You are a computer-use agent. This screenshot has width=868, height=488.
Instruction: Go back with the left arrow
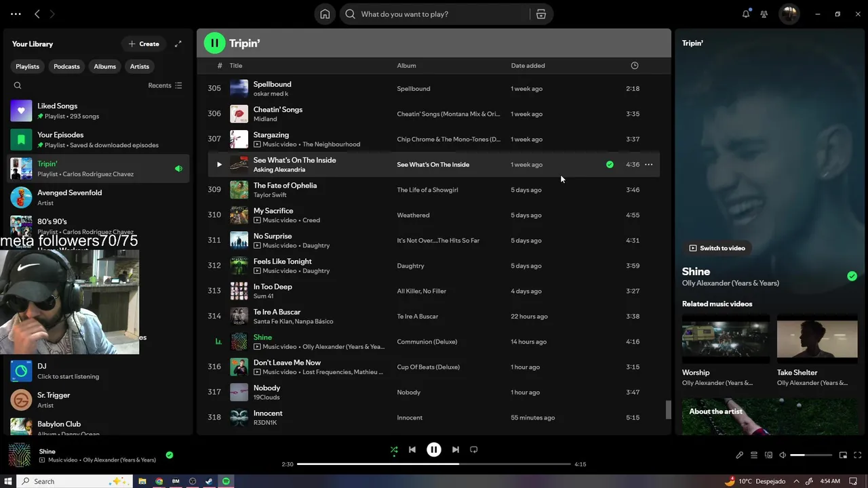point(37,14)
